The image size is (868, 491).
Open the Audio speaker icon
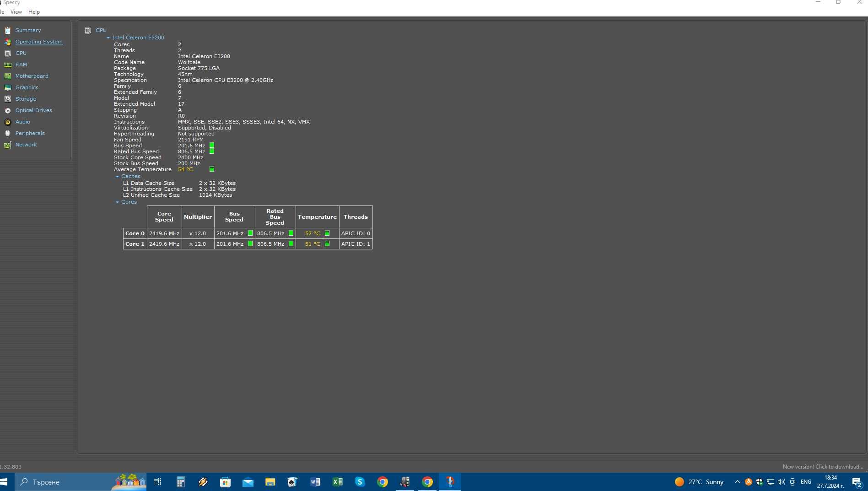7,122
